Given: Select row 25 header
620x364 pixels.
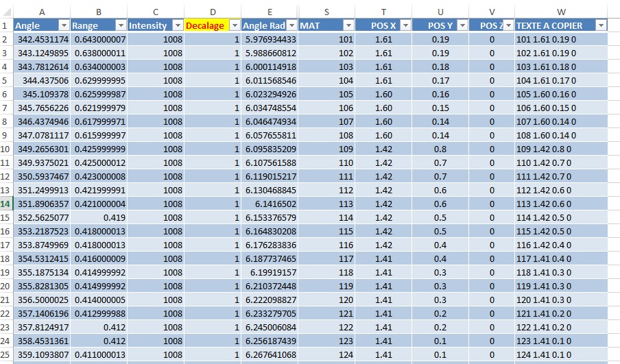Looking at the screenshot, I should [x=6, y=355].
